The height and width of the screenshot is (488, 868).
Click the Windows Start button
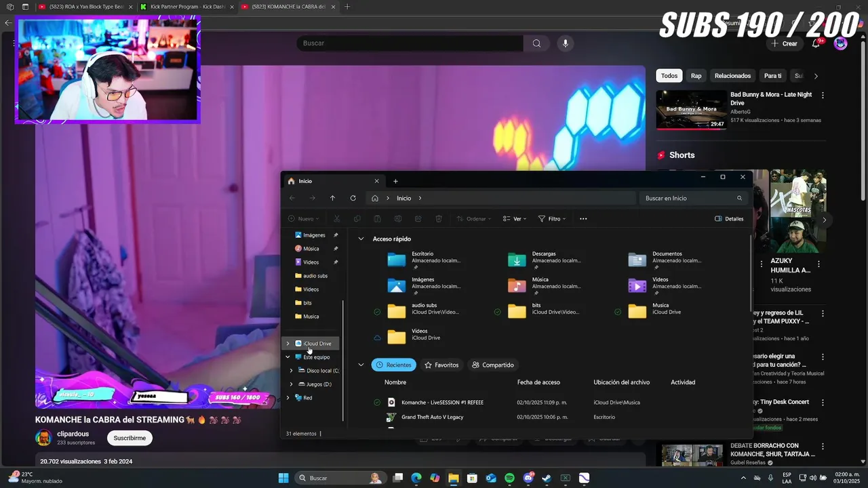[283, 478]
